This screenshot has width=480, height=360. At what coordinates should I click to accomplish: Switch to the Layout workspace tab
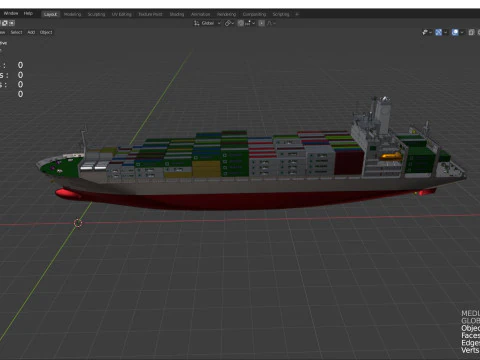click(51, 14)
